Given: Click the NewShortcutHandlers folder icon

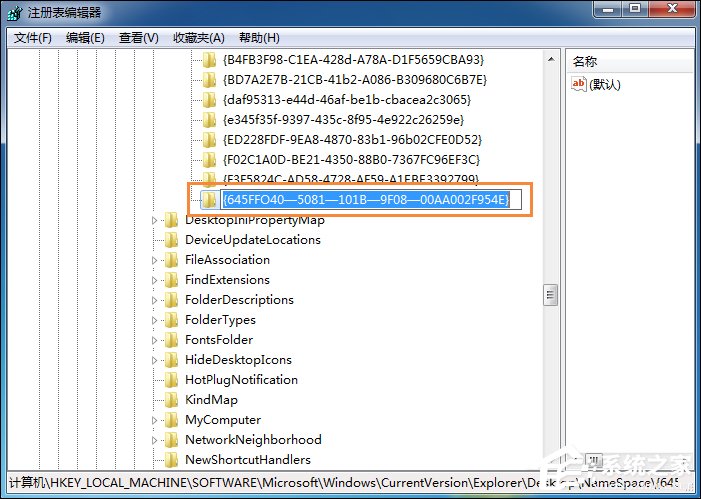Looking at the screenshot, I should pos(171,460).
